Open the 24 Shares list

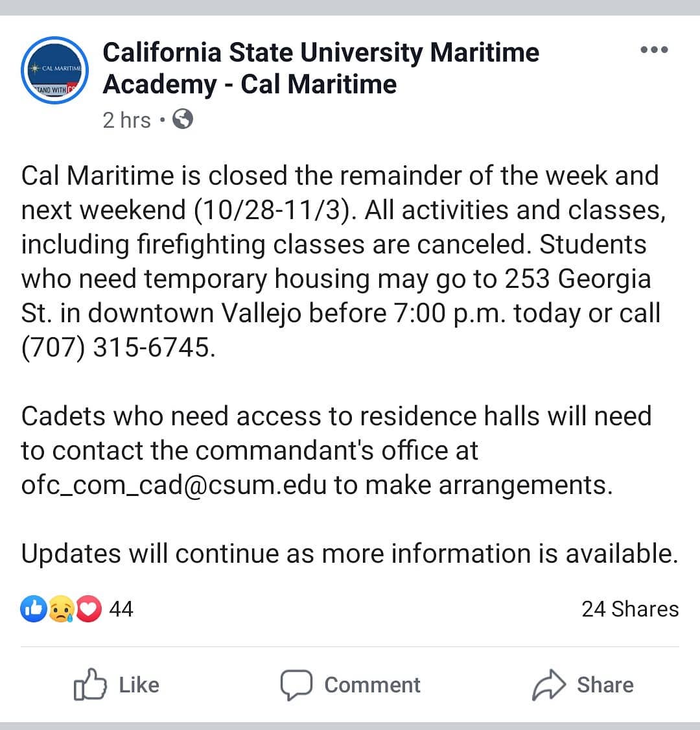pos(630,609)
